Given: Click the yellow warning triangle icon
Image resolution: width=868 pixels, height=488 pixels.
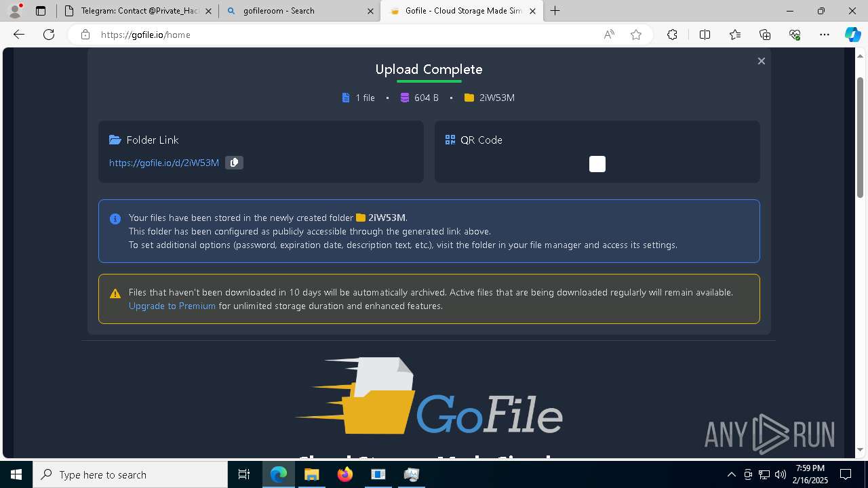Looking at the screenshot, I should pyautogui.click(x=115, y=293).
